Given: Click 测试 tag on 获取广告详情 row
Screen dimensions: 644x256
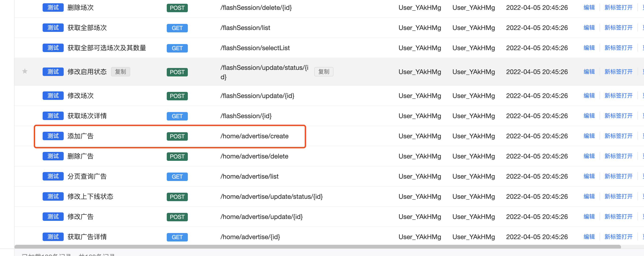Looking at the screenshot, I should (x=53, y=237).
